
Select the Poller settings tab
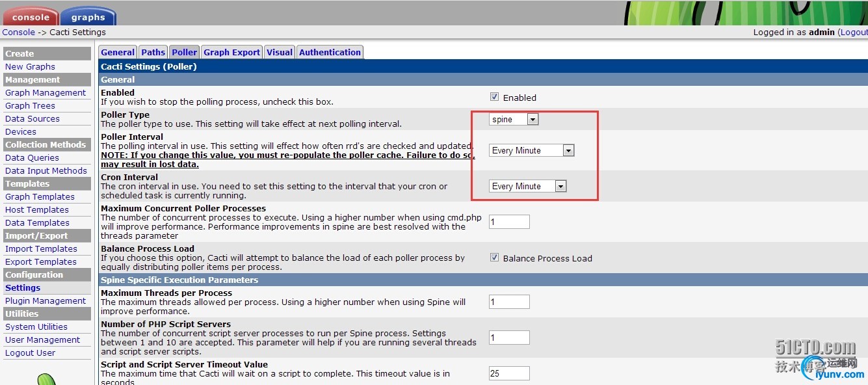[x=185, y=52]
